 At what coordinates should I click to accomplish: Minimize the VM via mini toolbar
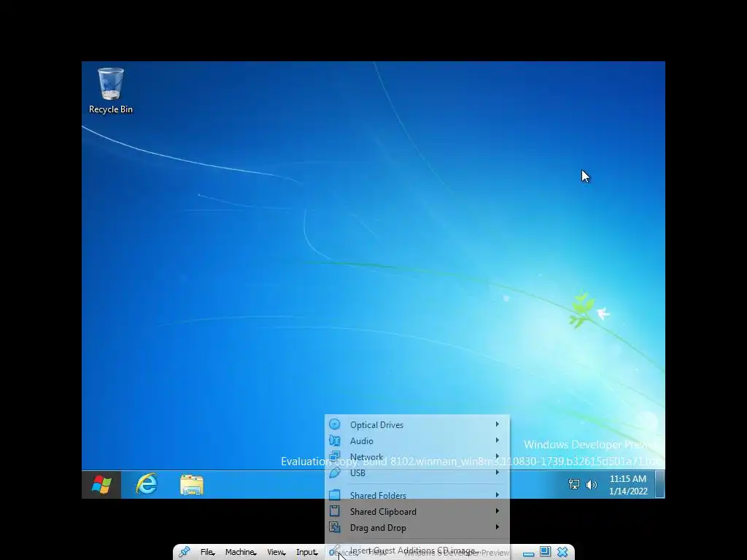(528, 553)
